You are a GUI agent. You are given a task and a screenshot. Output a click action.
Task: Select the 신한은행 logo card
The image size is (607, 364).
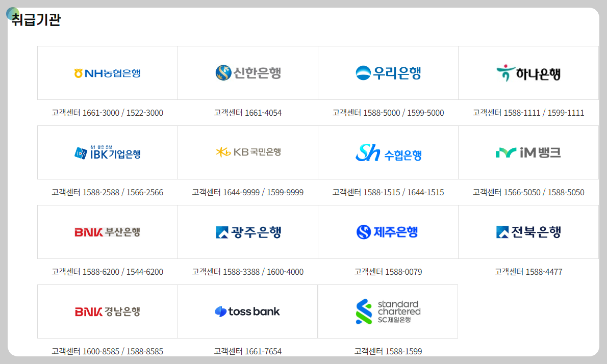[x=248, y=73]
